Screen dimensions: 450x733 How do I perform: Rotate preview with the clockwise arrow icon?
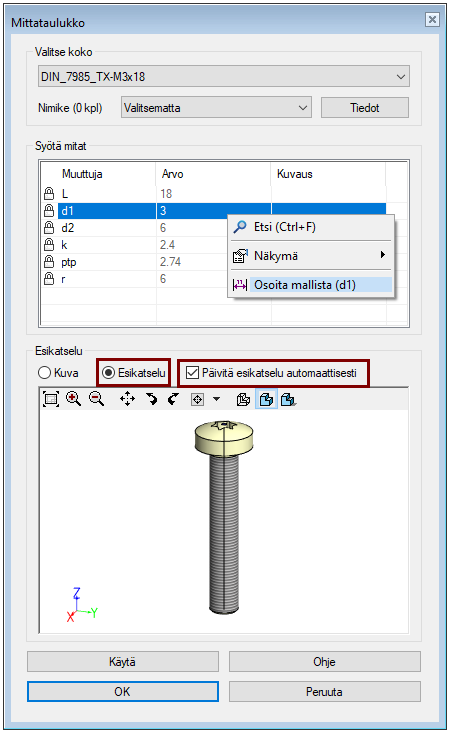(151, 399)
